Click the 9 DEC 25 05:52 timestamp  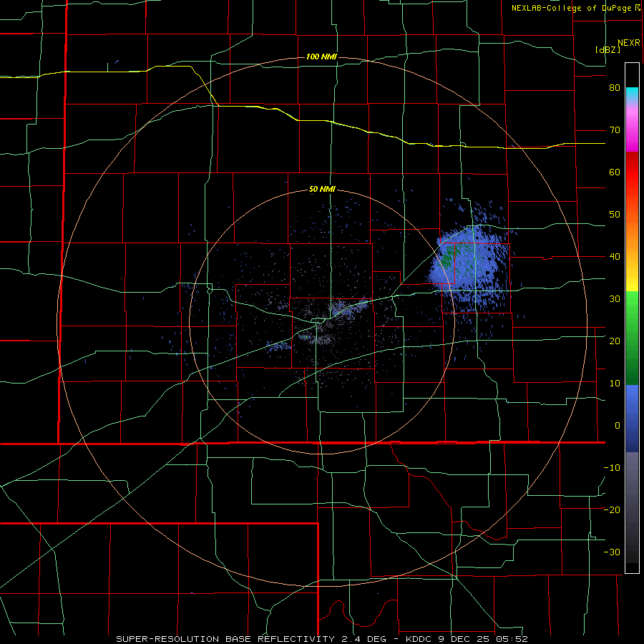tap(484, 639)
